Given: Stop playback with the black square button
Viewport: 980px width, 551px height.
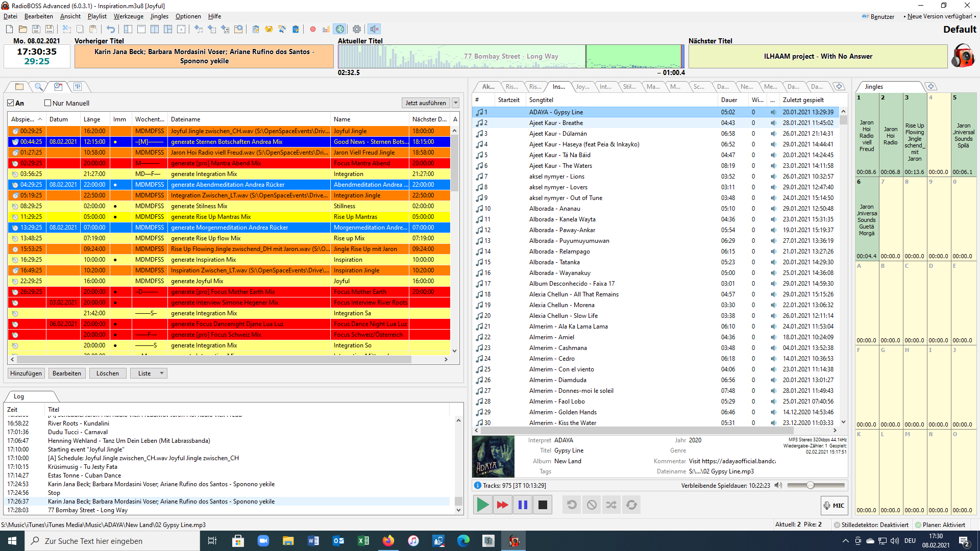Looking at the screenshot, I should tap(543, 505).
